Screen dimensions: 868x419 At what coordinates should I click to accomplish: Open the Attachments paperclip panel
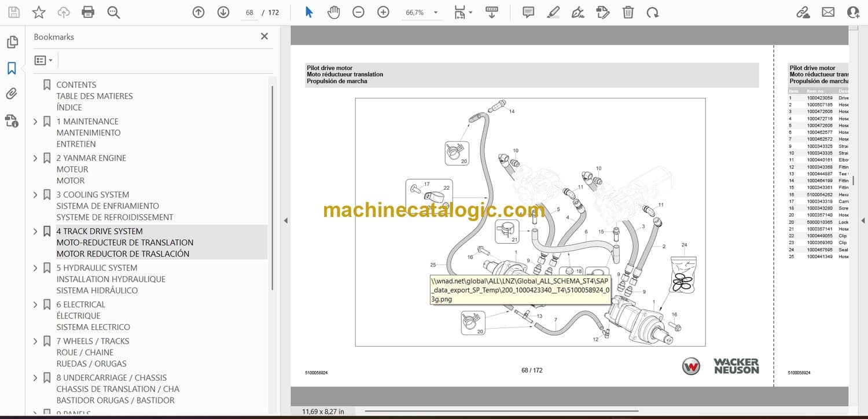coord(12,94)
